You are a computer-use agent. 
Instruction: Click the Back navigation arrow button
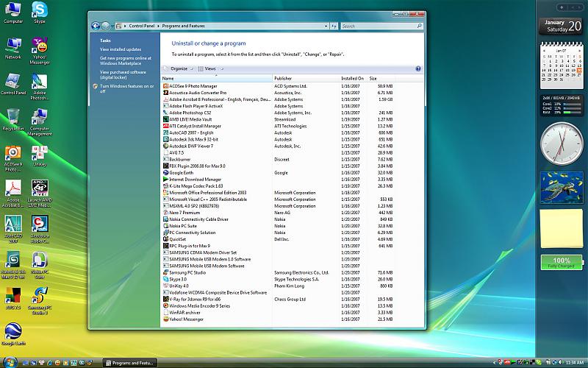pyautogui.click(x=96, y=26)
